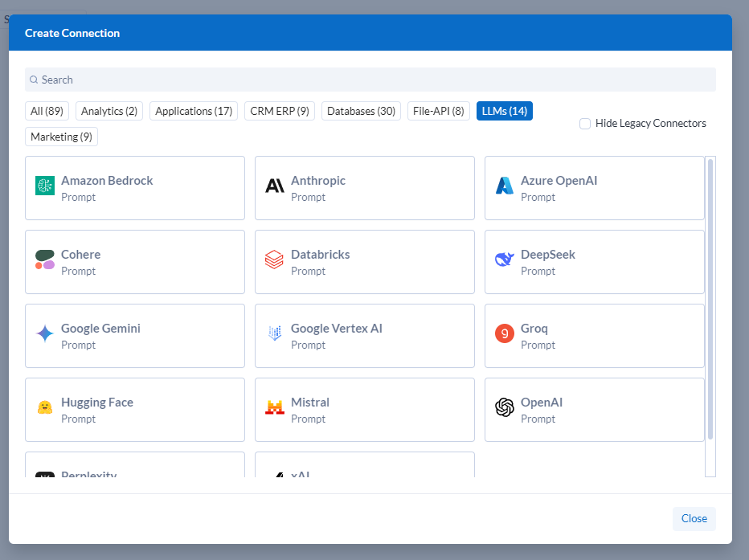Enable the Hide Legacy Connectors checkbox

585,124
